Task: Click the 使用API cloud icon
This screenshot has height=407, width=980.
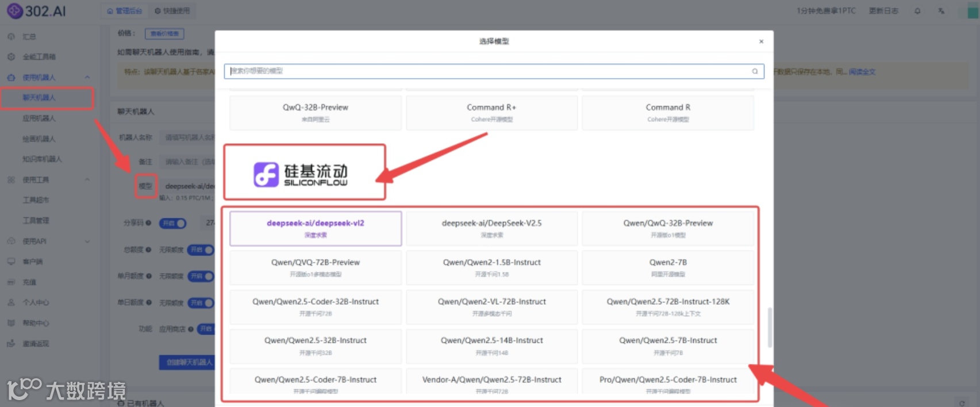Action: (11, 241)
